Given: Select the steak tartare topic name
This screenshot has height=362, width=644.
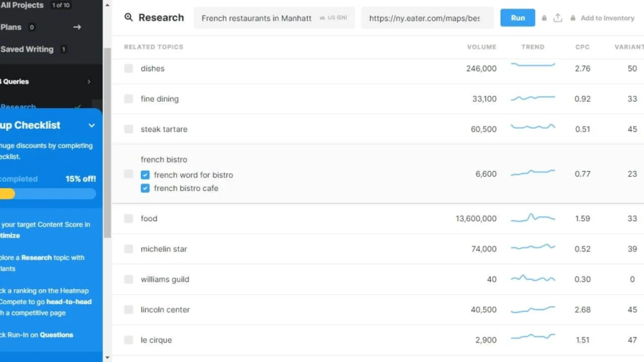Looking at the screenshot, I should (164, 129).
